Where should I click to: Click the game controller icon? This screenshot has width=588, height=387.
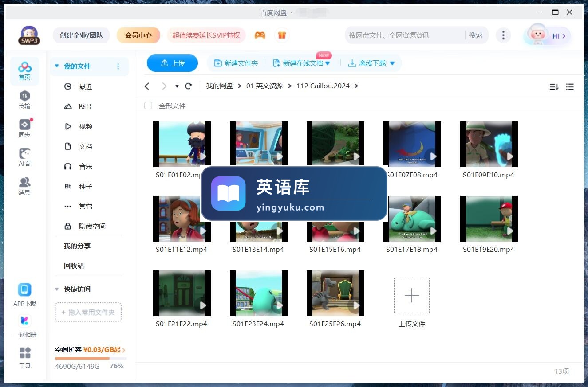[x=260, y=35]
